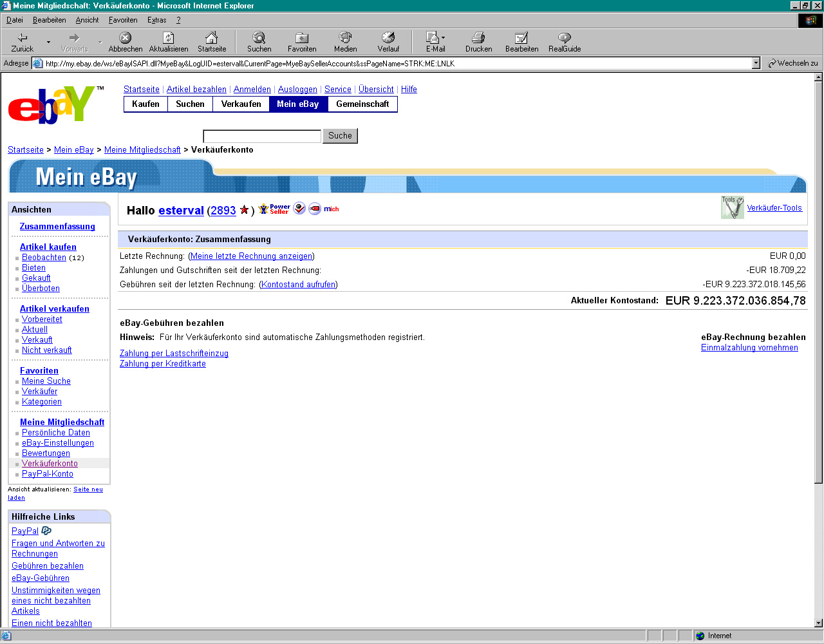Open the Favoriten menu in menu bar
824x644 pixels.
pos(123,20)
